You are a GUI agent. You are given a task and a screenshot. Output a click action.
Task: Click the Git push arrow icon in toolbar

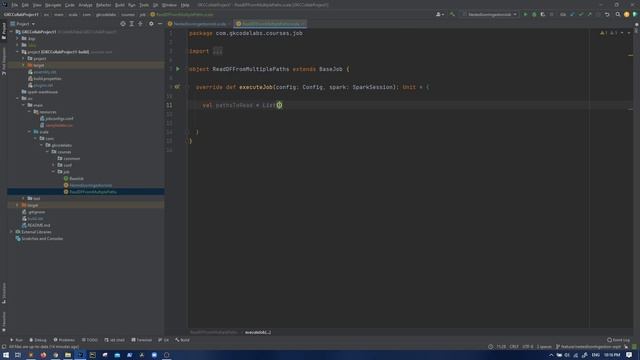[589, 14]
